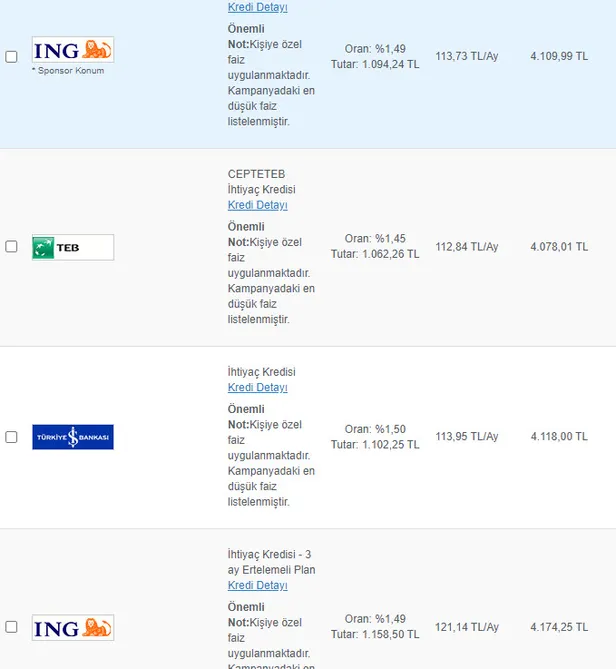This screenshot has height=669, width=616.
Task: Click the Türkiye İş Bankası logo
Action: pyautogui.click(x=73, y=437)
